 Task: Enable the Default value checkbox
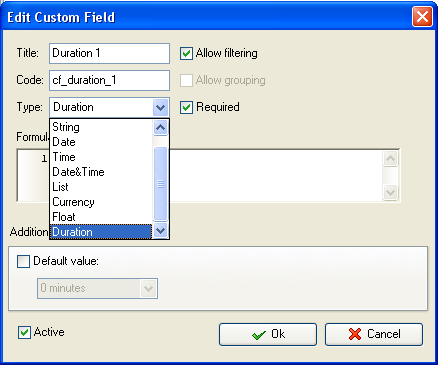click(x=23, y=261)
